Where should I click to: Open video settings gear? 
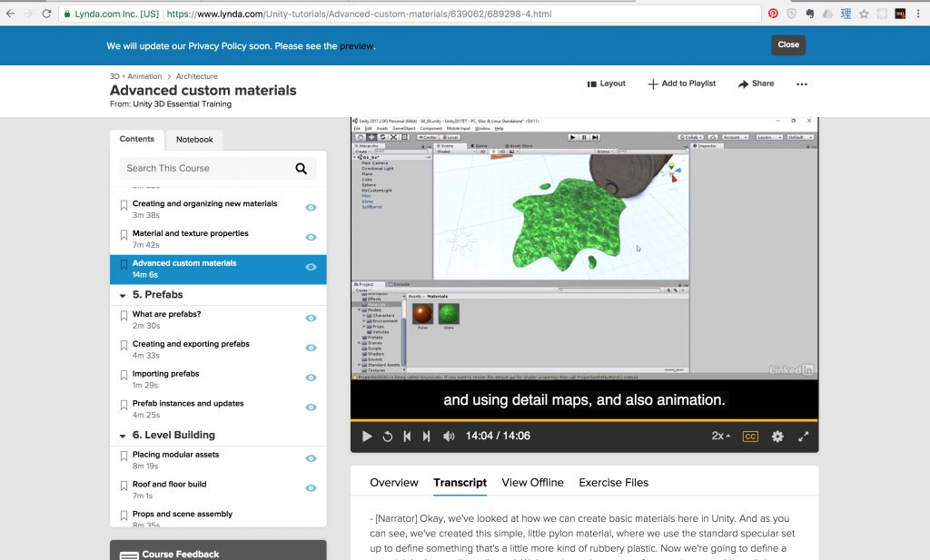tap(777, 437)
